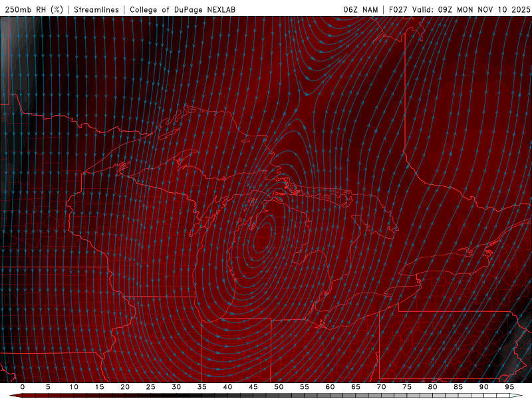Click the colorbar label "0"
This screenshot has width=532, height=399.
[23, 387]
